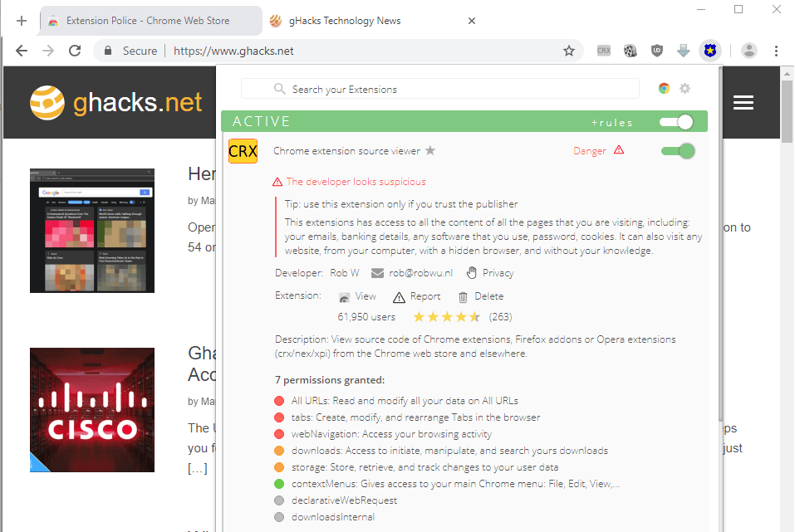
Task: Close the gHacks Technology News tab
Action: point(472,21)
